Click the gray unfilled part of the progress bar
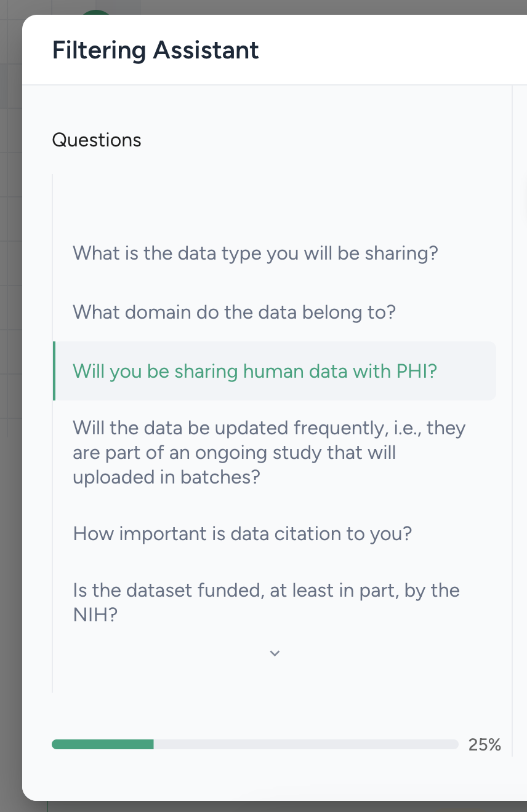 click(x=306, y=744)
